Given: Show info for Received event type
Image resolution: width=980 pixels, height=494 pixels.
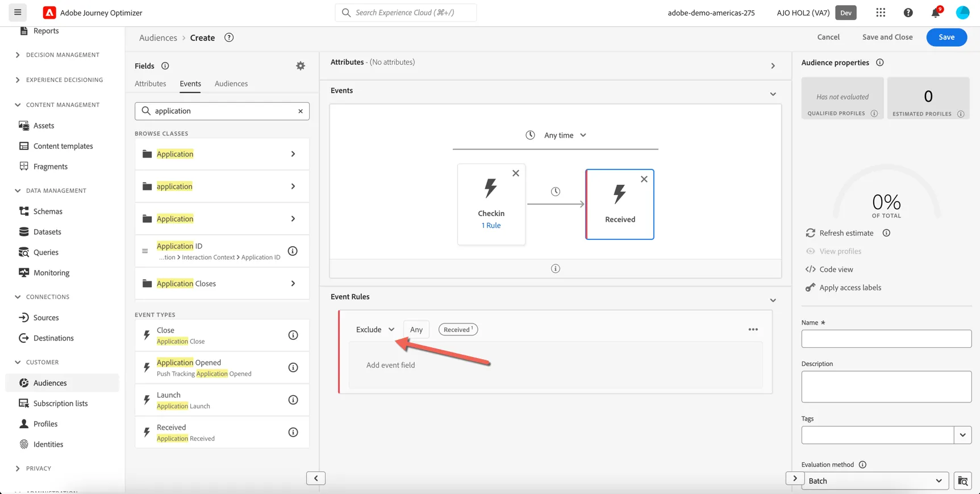Looking at the screenshot, I should click(x=293, y=432).
